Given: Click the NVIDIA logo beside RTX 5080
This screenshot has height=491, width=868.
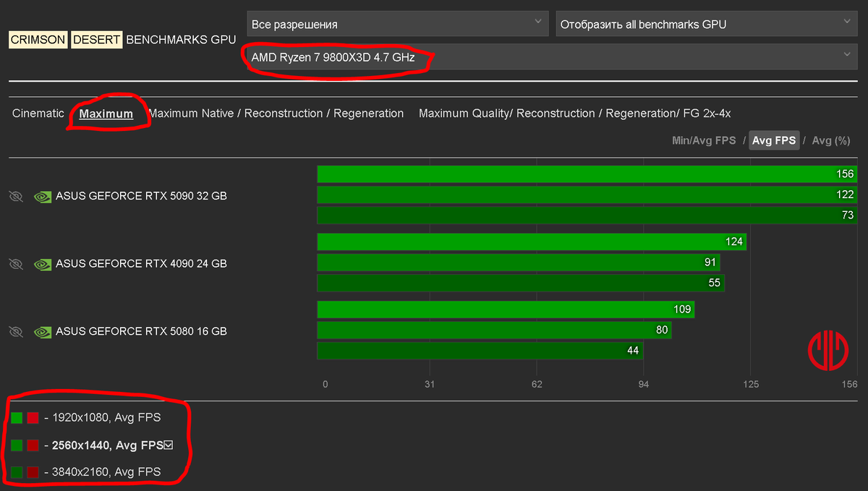Looking at the screenshot, I should 43,331.
